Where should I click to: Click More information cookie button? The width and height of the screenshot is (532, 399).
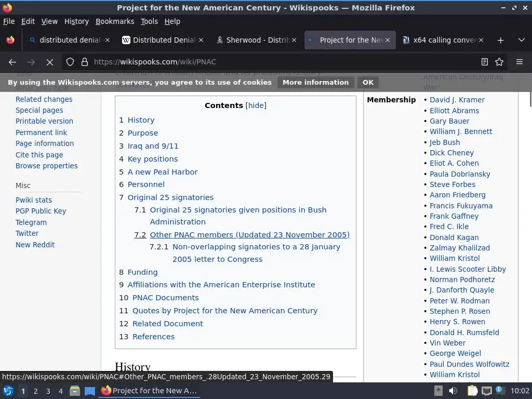(x=315, y=83)
